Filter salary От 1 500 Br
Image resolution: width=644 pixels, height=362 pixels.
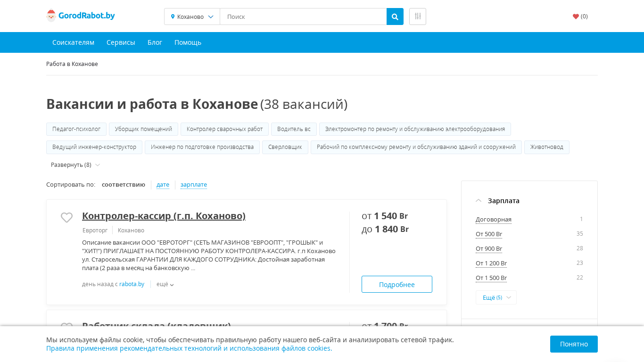click(491, 278)
